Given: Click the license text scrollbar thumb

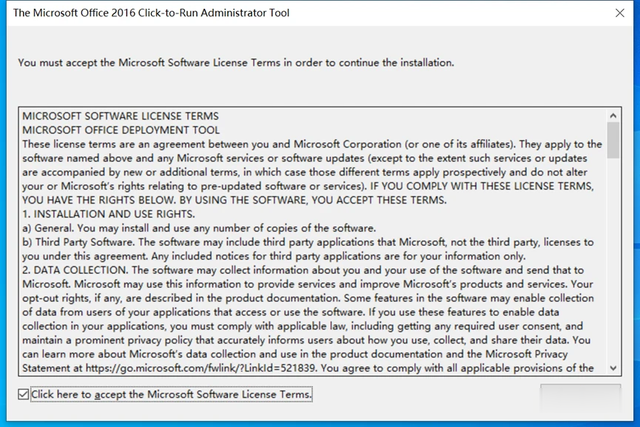Looking at the screenshot, I should (x=613, y=140).
